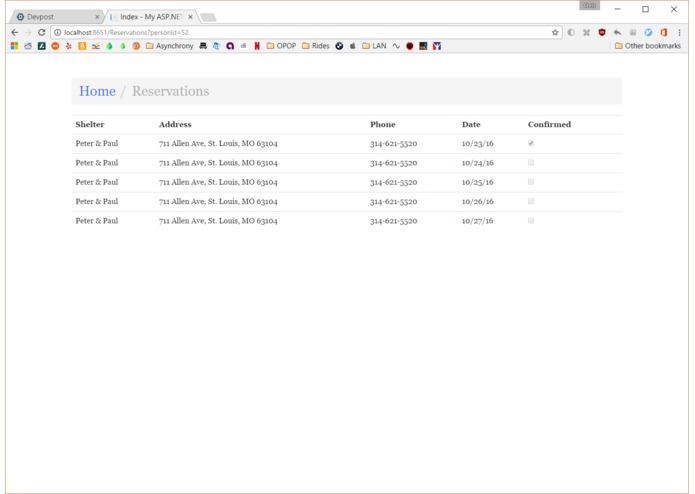Click the Shelter column header

pyautogui.click(x=90, y=124)
